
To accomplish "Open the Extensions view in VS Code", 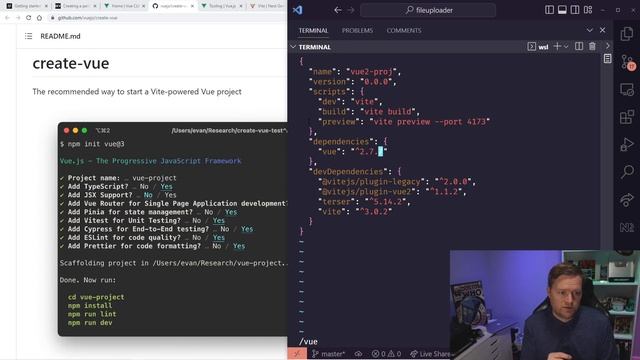I will (x=627, y=117).
